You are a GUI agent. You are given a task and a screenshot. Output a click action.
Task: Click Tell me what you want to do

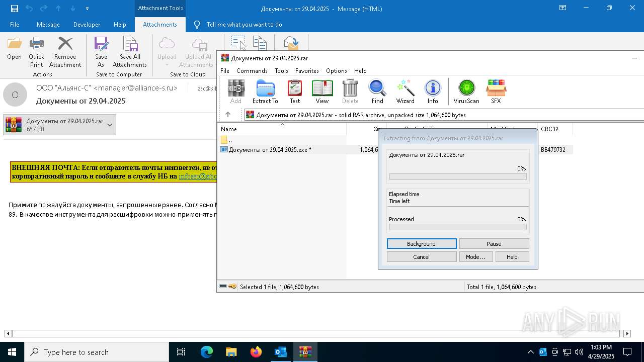click(x=244, y=25)
